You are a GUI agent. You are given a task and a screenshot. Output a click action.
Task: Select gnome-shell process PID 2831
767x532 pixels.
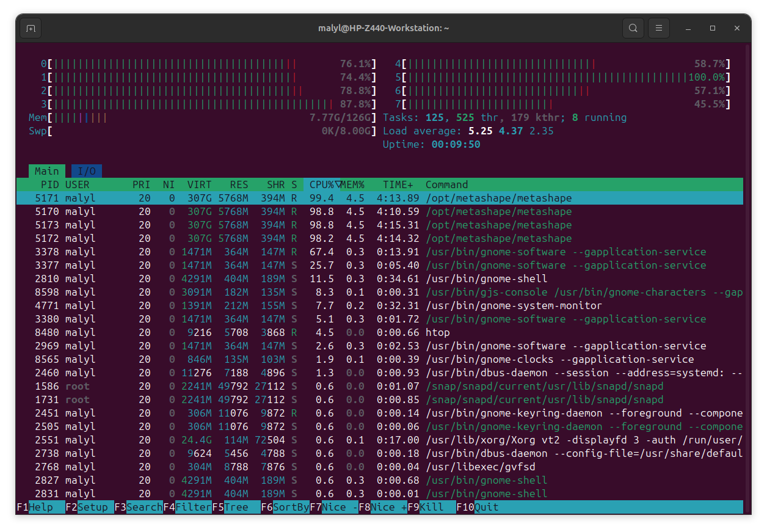pos(380,494)
